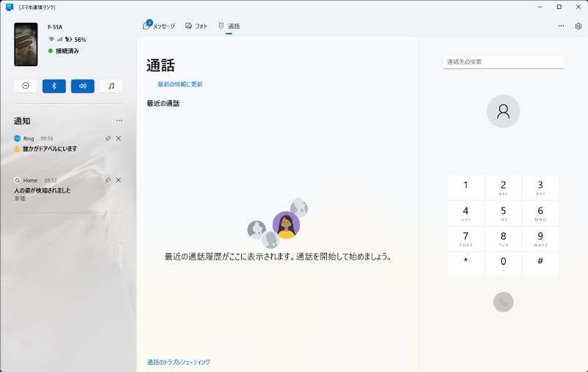Dial digit 5 JKL on keypad
This screenshot has width=588, height=372.
coord(503,213)
